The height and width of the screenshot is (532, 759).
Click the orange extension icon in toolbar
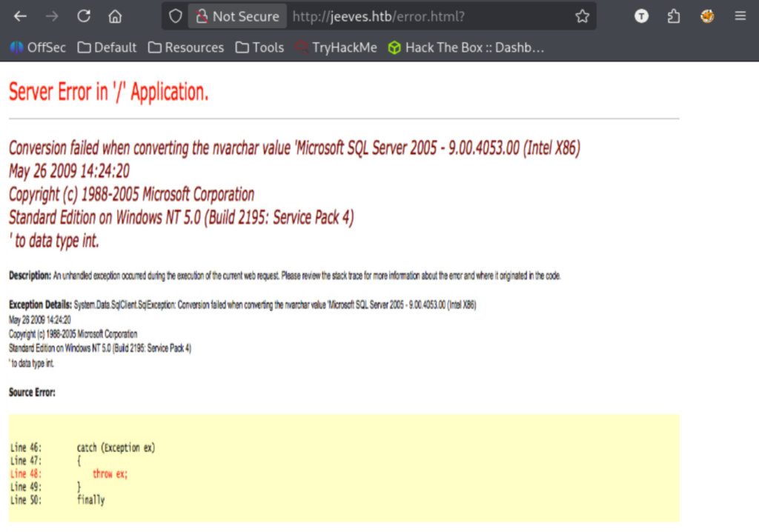pyautogui.click(x=707, y=16)
